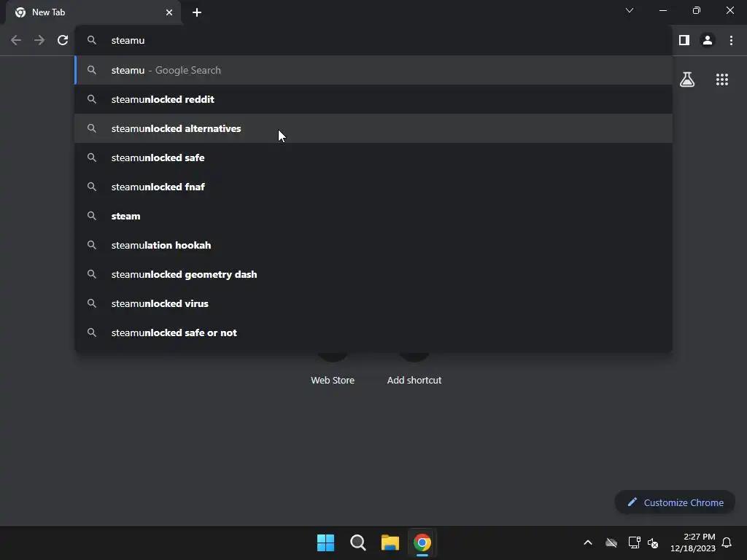
Task: Open the Chrome Labs flask icon
Action: click(x=687, y=79)
